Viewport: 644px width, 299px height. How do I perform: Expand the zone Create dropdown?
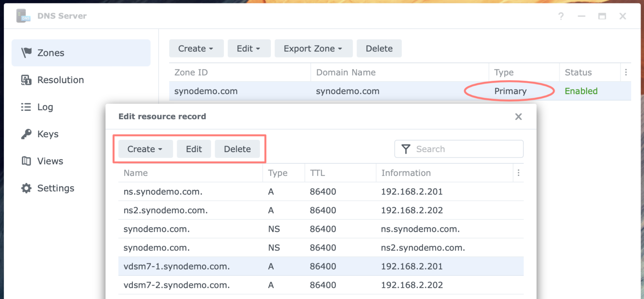click(x=196, y=49)
